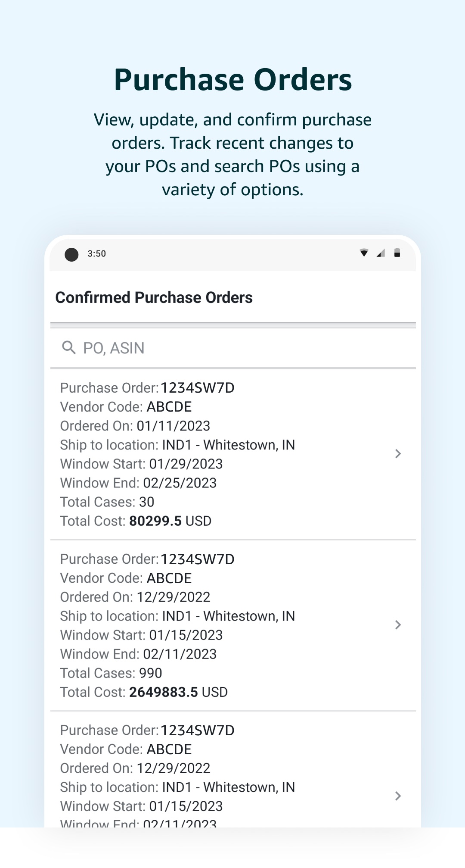
Task: Tap the battery status icon
Action: [x=397, y=253]
